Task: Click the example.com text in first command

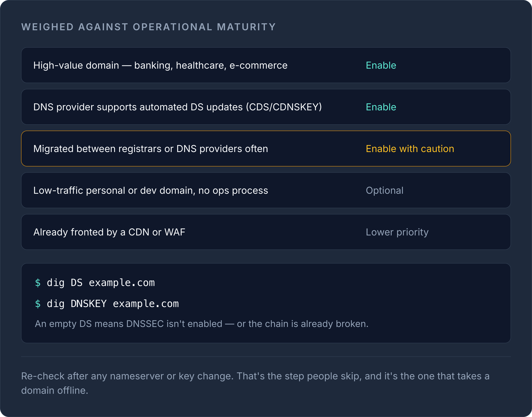Action: [122, 283]
